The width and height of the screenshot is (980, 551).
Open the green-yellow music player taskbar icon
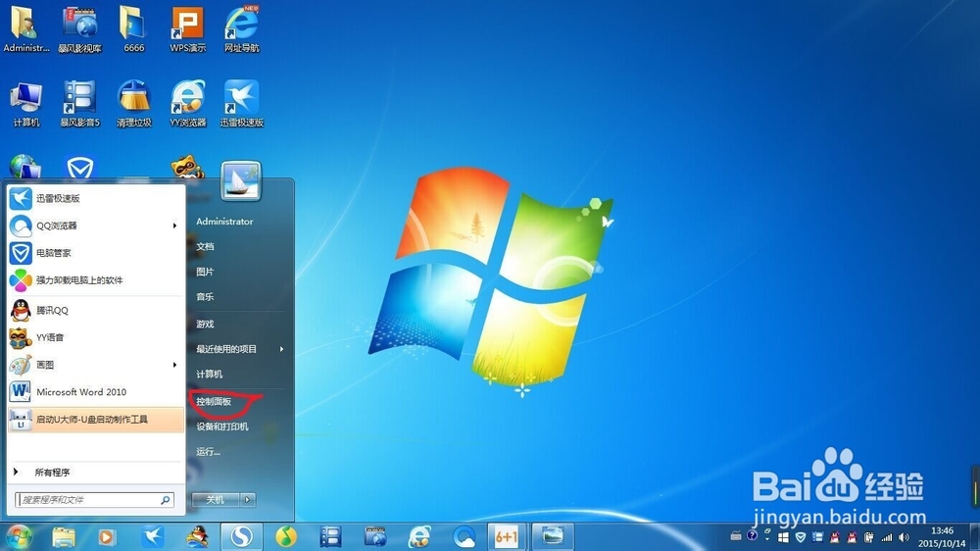click(286, 536)
